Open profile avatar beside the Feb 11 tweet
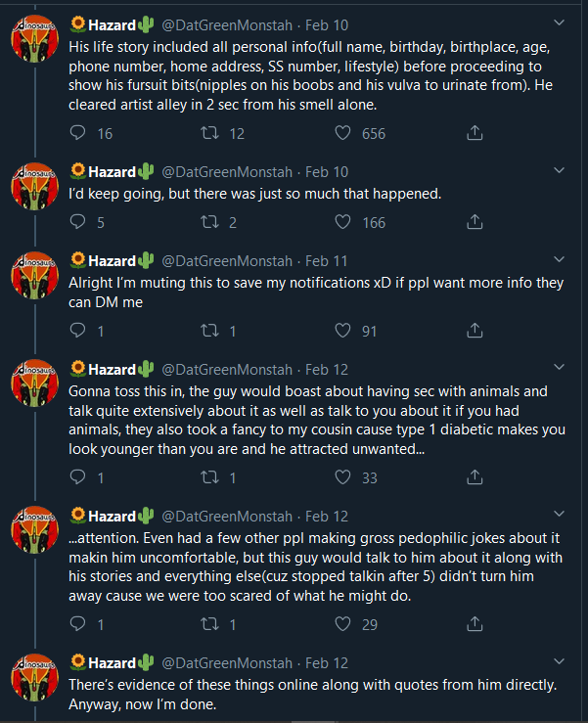Viewport: 588px width, 723px height. pos(35,276)
